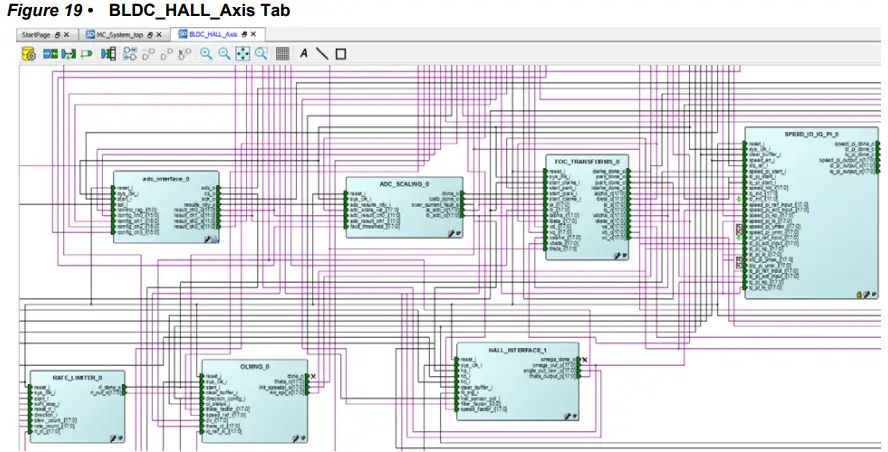Click the direction_config_i port on OLMNG_0
Viewport: 888px width, 452px height.
(225, 398)
